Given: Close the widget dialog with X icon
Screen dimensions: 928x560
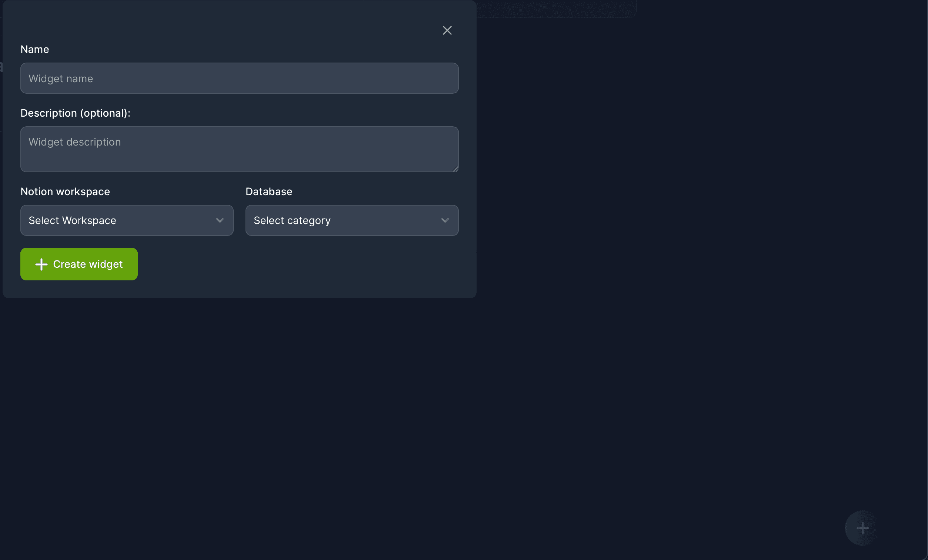Looking at the screenshot, I should click(447, 30).
